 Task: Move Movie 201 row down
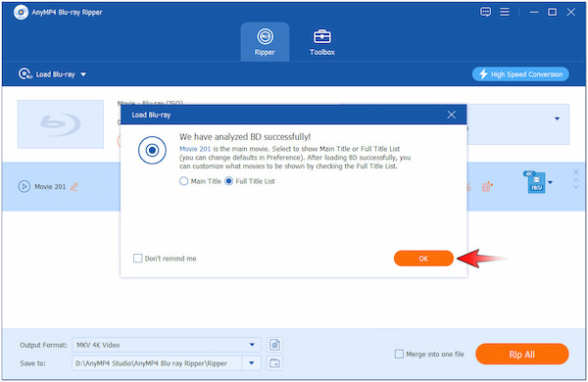coord(576,186)
